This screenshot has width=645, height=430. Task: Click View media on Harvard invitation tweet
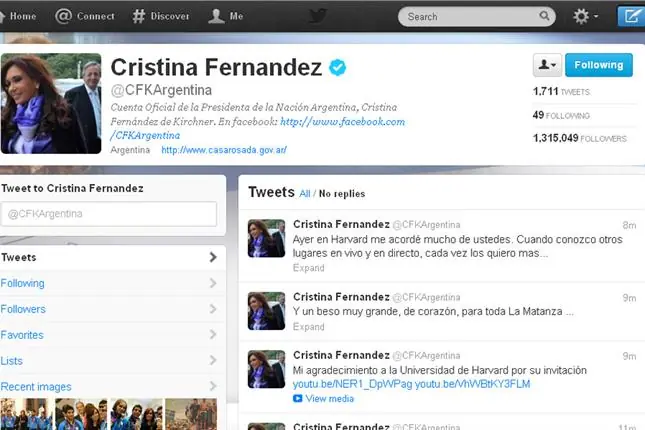click(x=329, y=399)
